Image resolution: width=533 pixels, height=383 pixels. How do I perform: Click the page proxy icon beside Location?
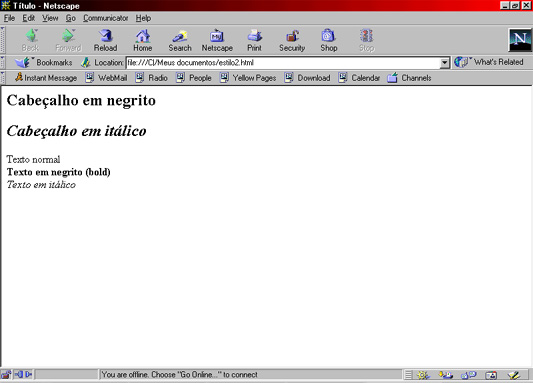pyautogui.click(x=86, y=63)
